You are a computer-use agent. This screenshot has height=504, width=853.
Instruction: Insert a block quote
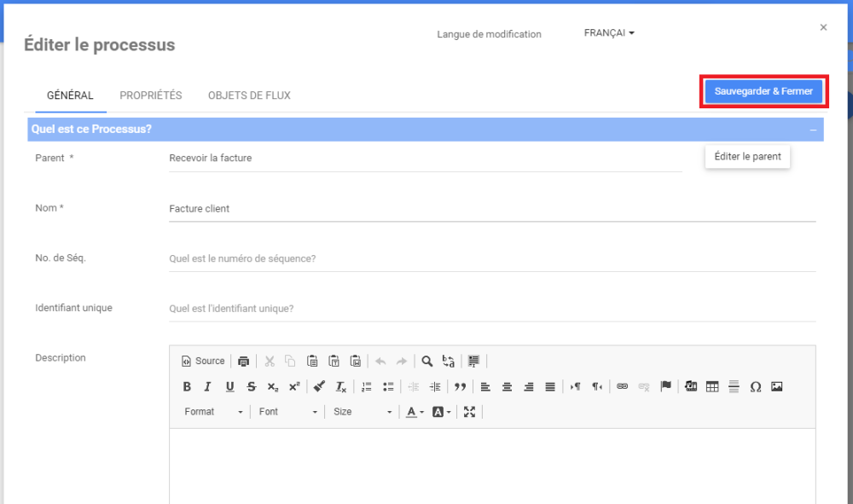click(x=461, y=386)
